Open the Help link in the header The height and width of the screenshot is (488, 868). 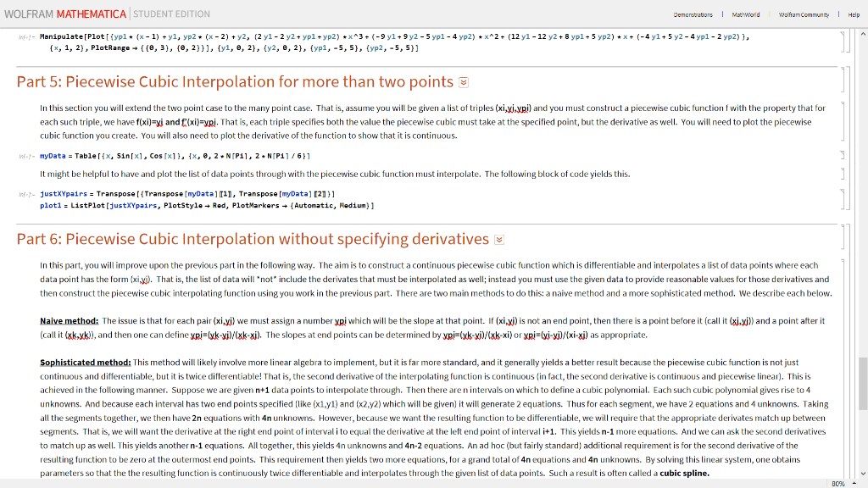click(853, 14)
